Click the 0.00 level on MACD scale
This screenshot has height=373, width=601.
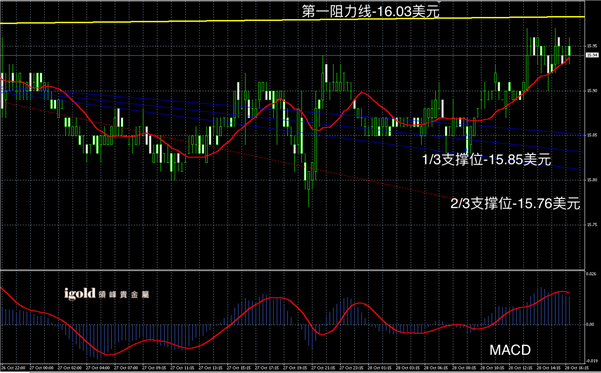click(591, 324)
